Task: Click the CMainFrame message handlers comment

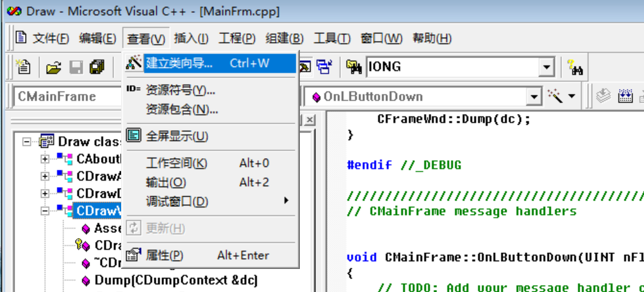Action: click(462, 211)
